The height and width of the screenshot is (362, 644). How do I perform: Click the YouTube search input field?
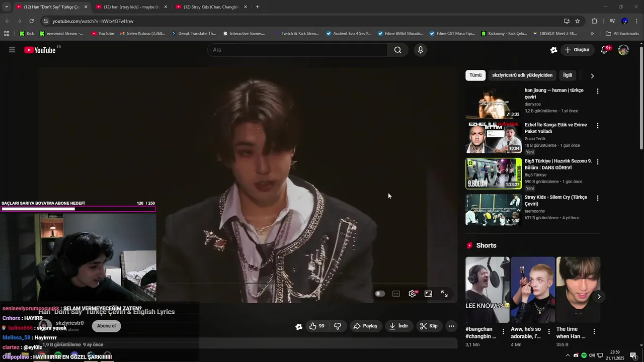pyautogui.click(x=297, y=50)
